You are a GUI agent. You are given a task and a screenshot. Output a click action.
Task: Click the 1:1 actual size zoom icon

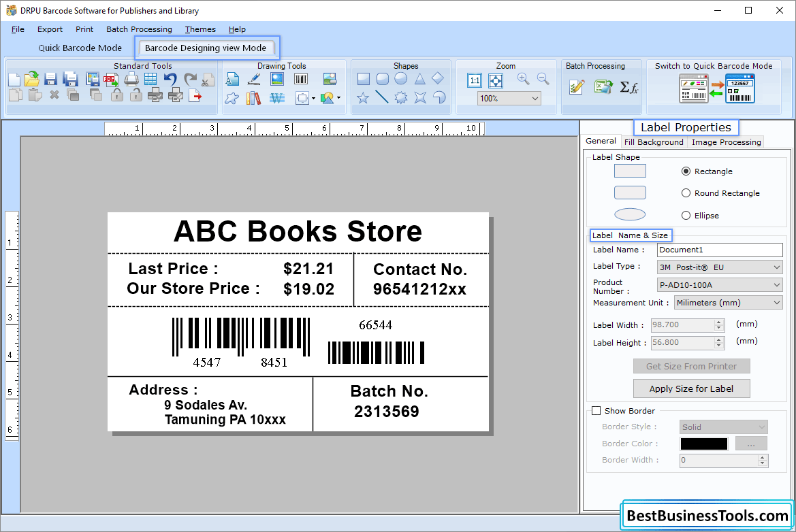[475, 80]
